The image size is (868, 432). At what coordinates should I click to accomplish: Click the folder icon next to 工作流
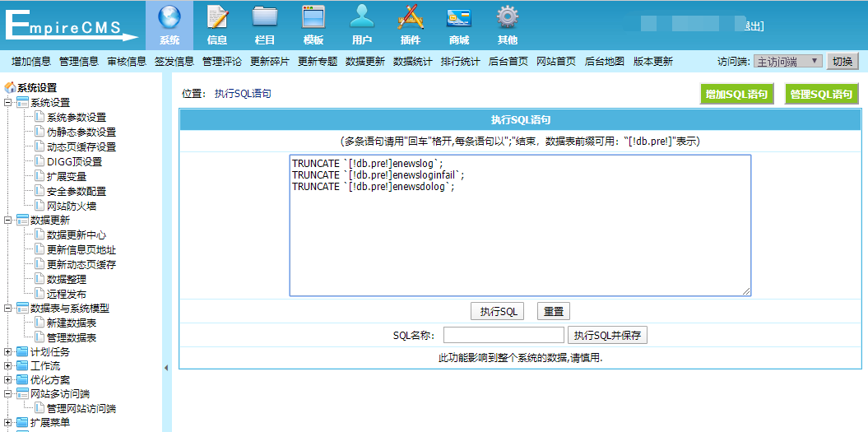22,366
